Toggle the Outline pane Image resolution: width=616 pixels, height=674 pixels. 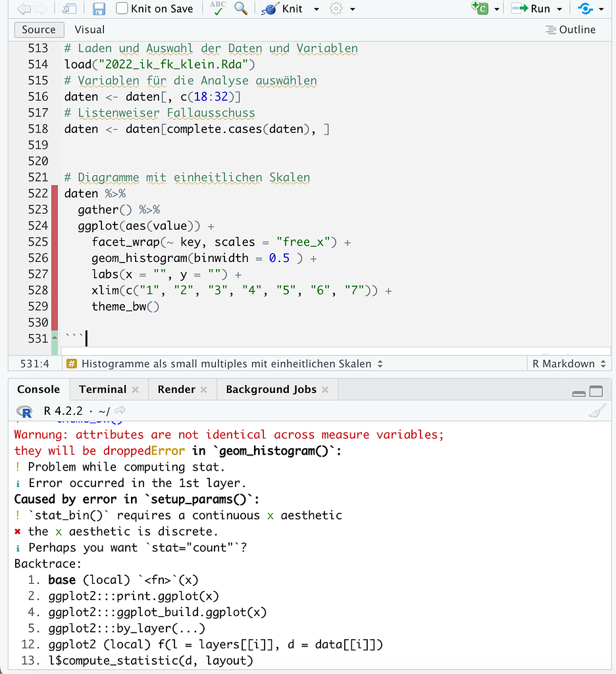click(570, 30)
